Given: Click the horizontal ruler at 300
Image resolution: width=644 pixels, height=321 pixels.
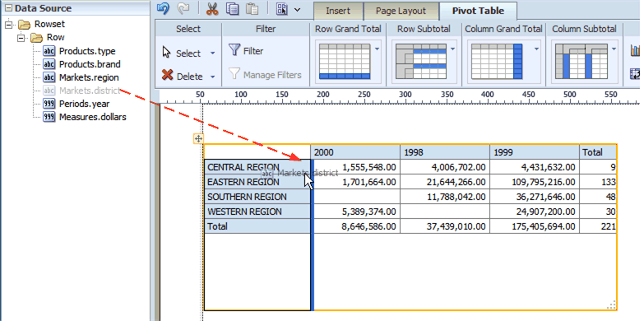Looking at the screenshot, I should coord(405,95).
